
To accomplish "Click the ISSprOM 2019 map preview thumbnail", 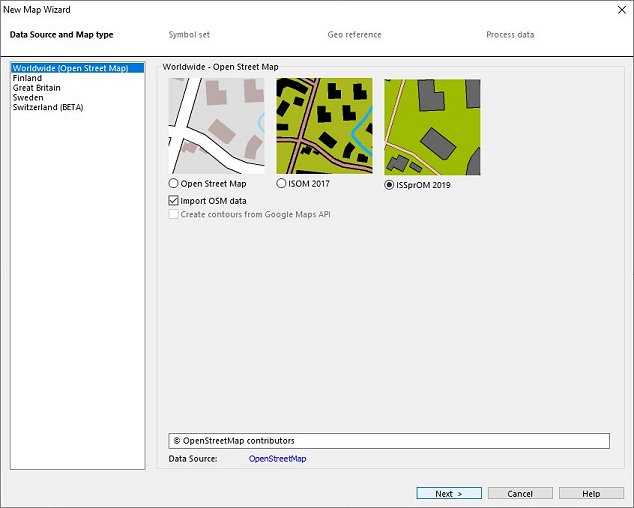I will (432, 127).
